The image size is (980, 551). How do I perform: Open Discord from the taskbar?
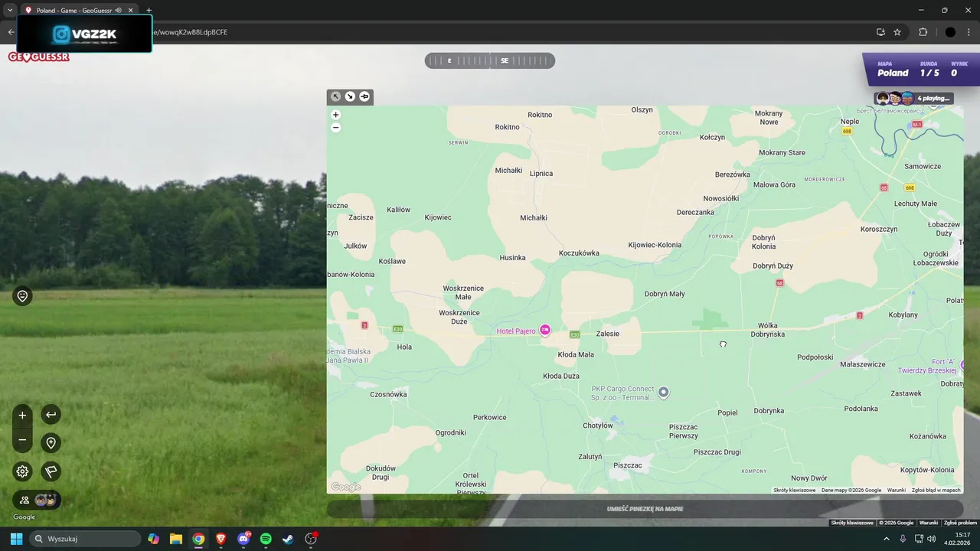tap(243, 539)
